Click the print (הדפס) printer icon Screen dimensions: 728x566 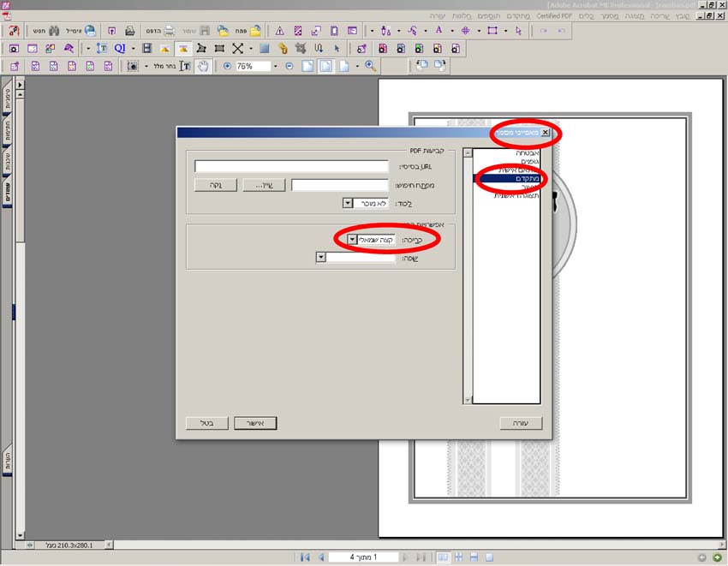tap(170, 31)
